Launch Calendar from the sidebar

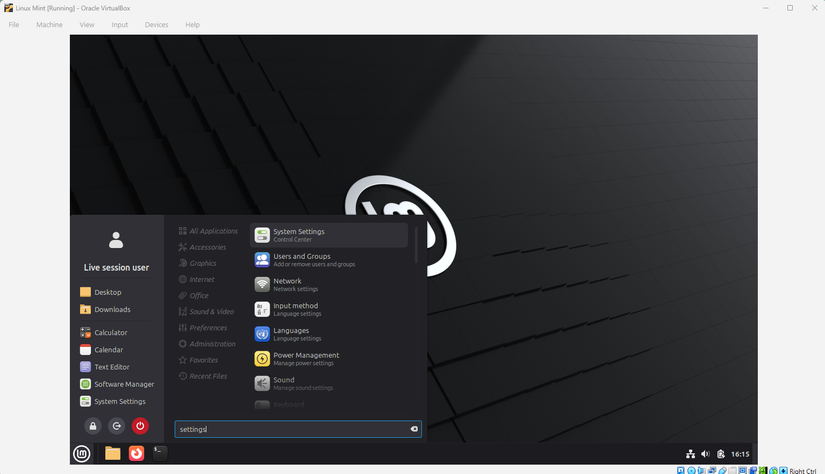(102, 350)
